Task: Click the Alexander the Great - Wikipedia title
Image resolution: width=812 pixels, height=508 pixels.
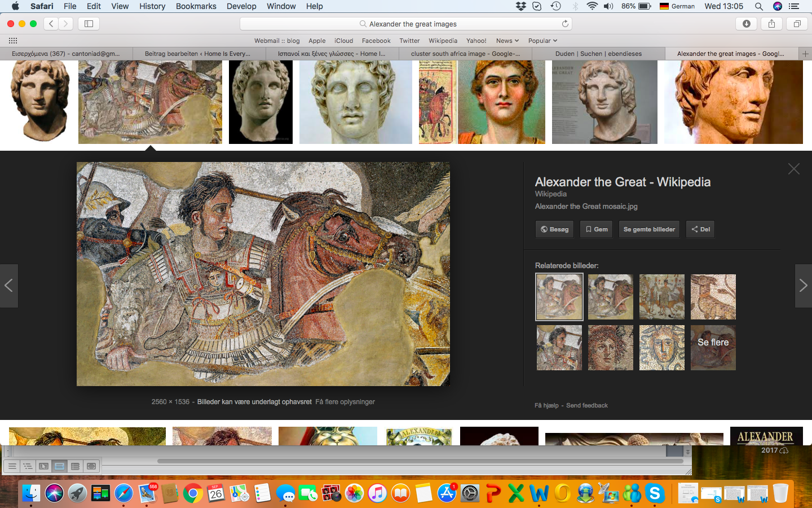Action: point(623,182)
